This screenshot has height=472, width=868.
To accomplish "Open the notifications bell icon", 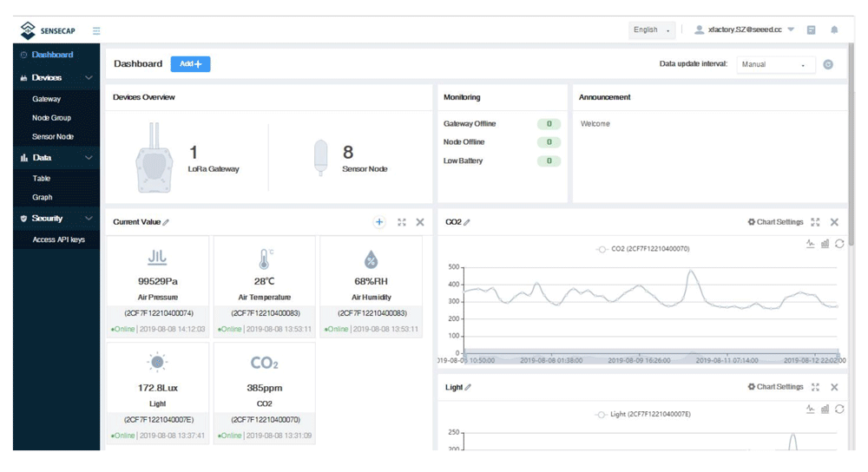I will (834, 29).
